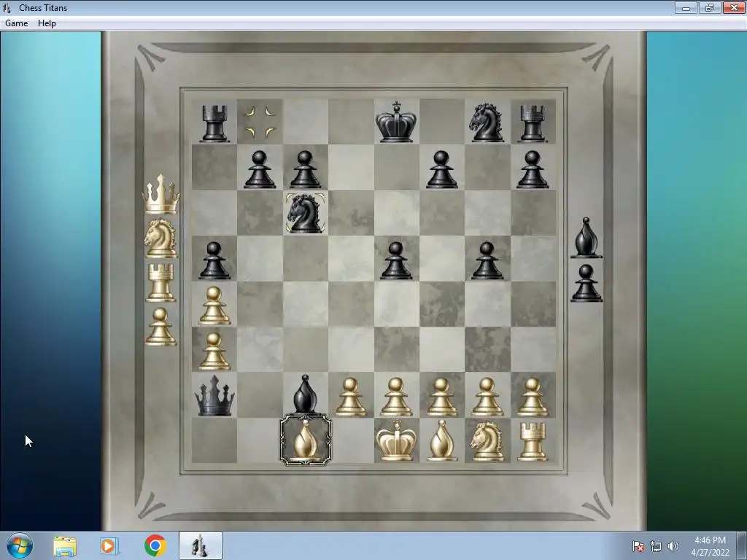Click the highlighted b8 square with corner markers
The width and height of the screenshot is (747, 560).
click(260, 122)
